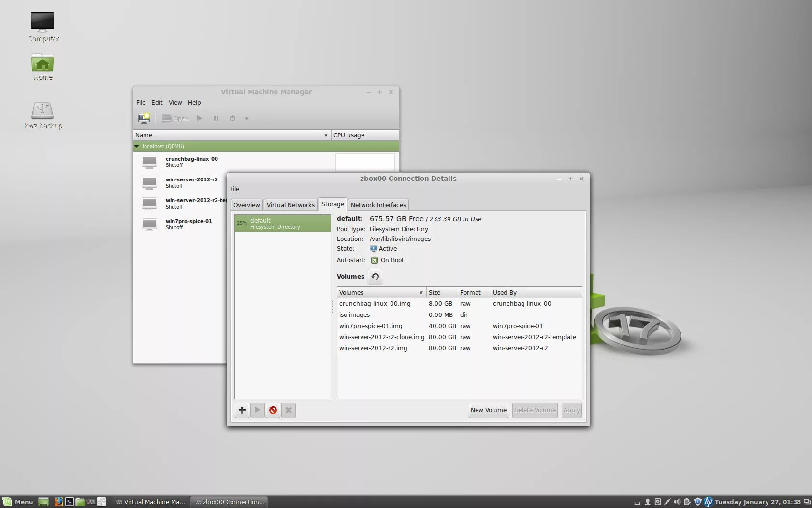
Task: Select the win-server-2012-r2-template VM monitor icon
Action: coord(149,203)
